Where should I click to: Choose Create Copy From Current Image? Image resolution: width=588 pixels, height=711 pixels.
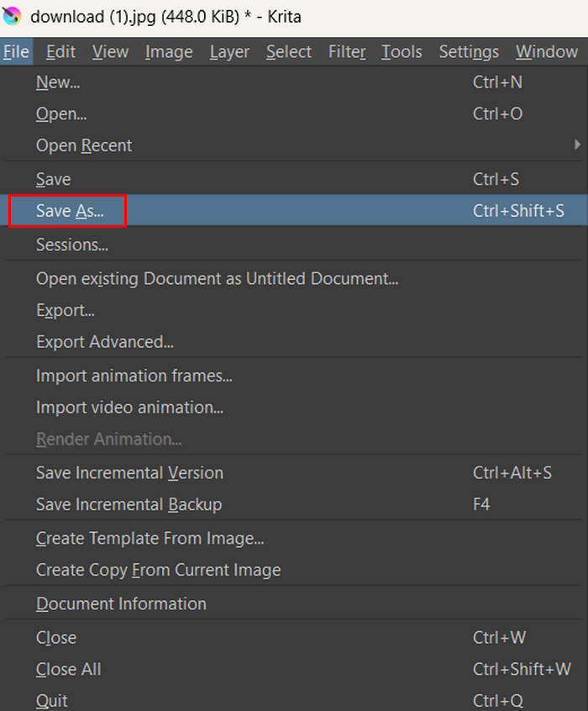point(294,570)
